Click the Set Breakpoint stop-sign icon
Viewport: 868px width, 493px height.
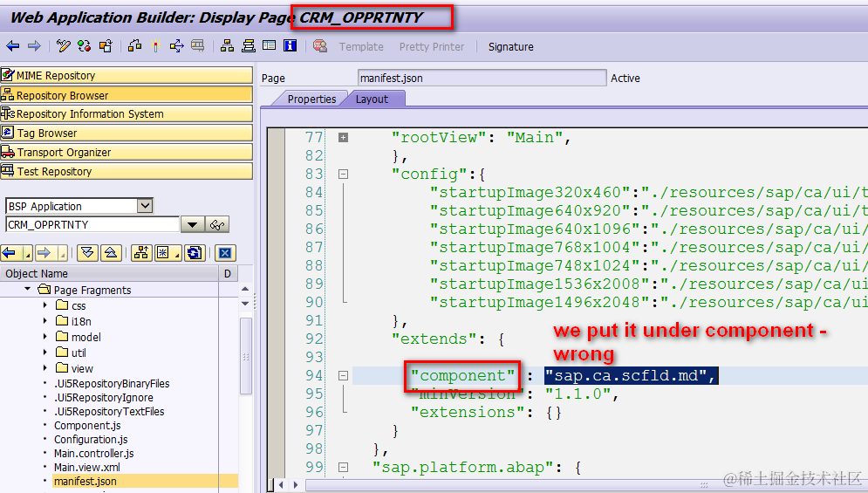click(x=319, y=46)
